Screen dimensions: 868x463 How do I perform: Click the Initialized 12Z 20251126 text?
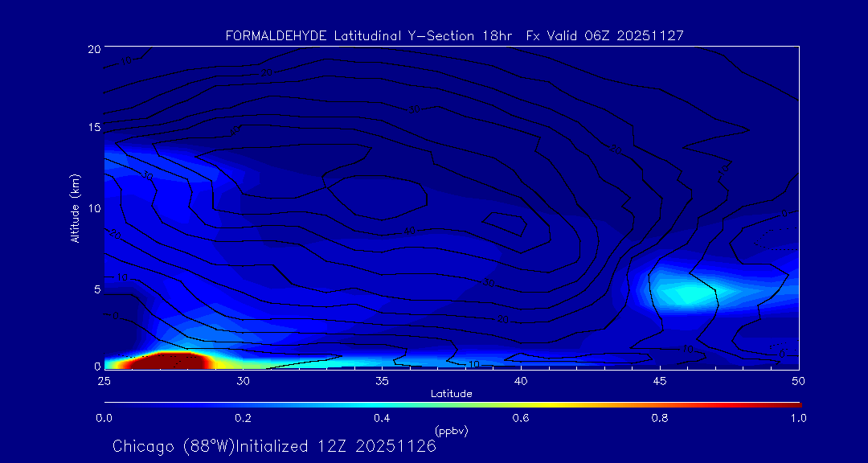pyautogui.click(x=336, y=446)
